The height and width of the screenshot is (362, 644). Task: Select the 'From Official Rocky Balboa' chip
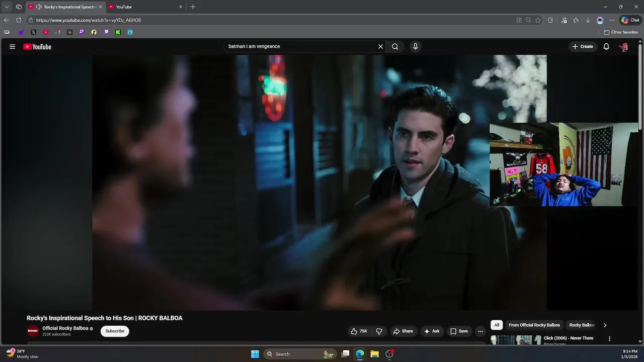point(534,325)
